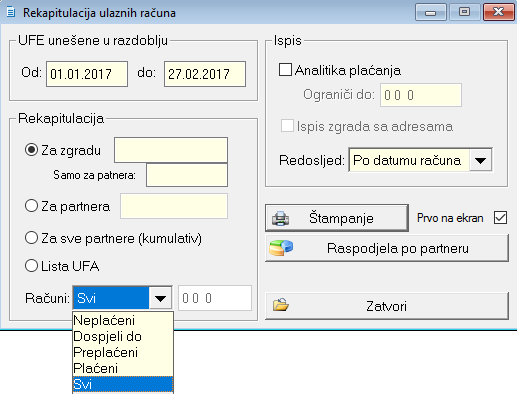Open the Redosljed dropdown arrow
Viewport: 517px width, 394px height.
tap(480, 161)
